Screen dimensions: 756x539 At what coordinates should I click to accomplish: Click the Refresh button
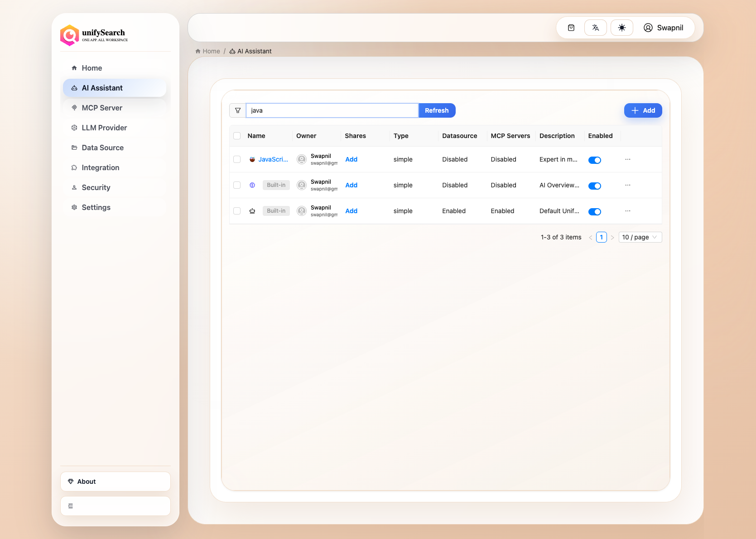pyautogui.click(x=437, y=110)
